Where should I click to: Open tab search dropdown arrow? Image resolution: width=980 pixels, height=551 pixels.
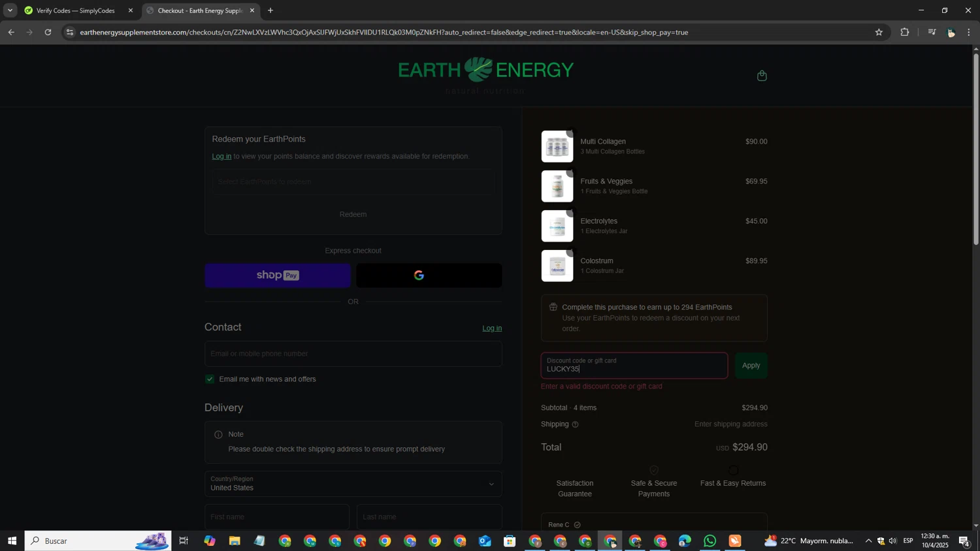point(10,10)
